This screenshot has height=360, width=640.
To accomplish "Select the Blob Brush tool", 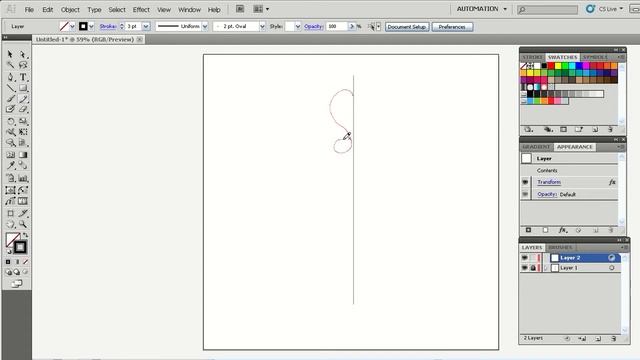I will click(10, 109).
